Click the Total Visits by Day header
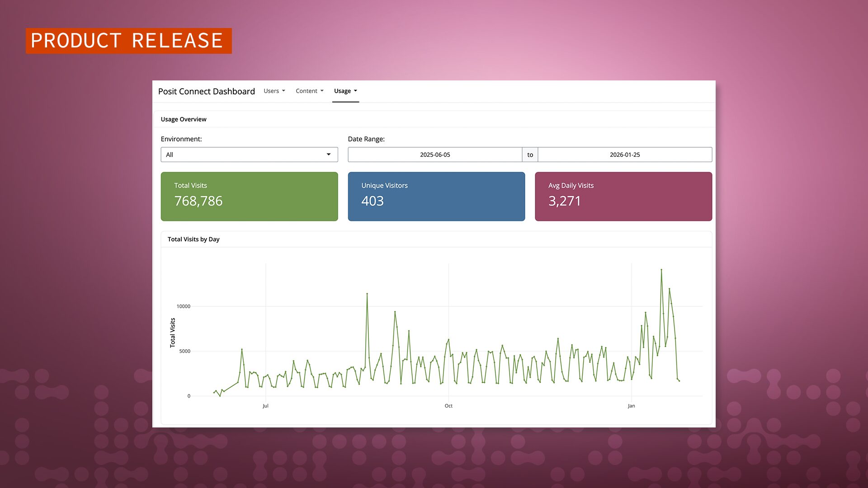868x488 pixels. pos(193,239)
